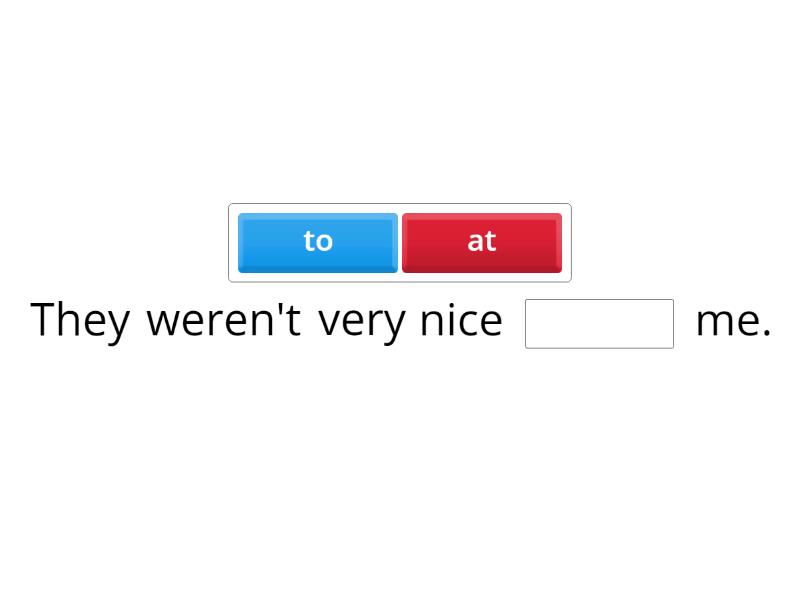This screenshot has width=800, height=600.
Task: Click the word "very" in the sentence
Action: tap(362, 322)
